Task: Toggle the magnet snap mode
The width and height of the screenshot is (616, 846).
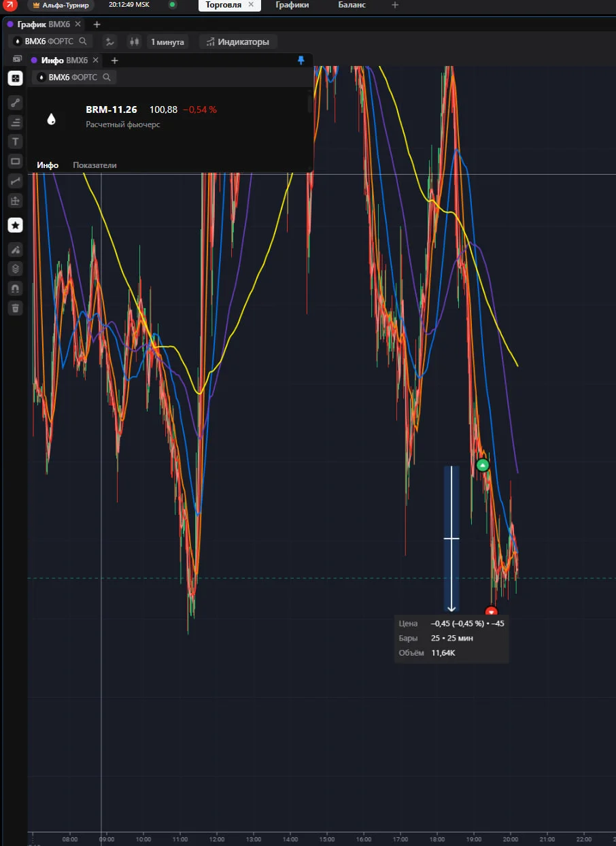Action: pyautogui.click(x=15, y=288)
